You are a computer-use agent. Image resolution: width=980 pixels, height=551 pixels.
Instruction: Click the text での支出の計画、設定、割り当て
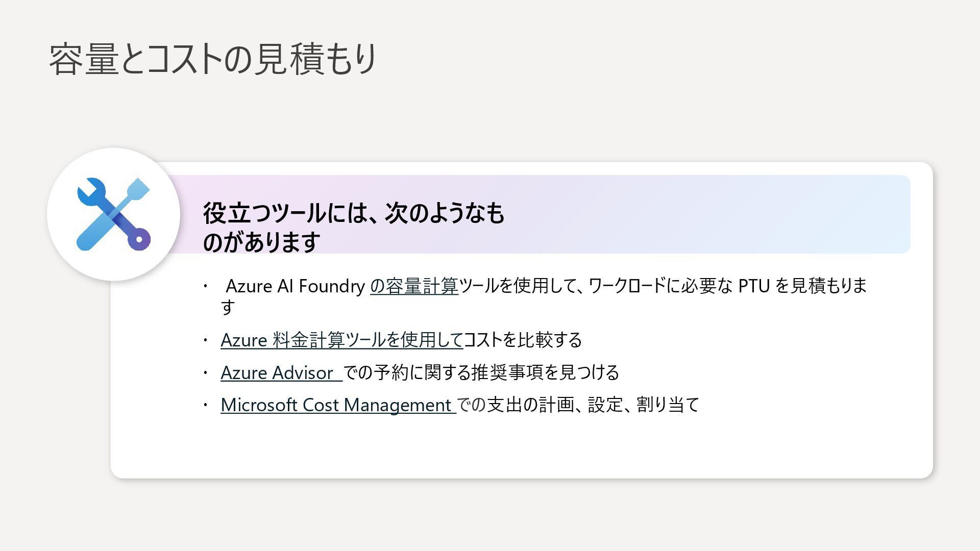point(578,405)
